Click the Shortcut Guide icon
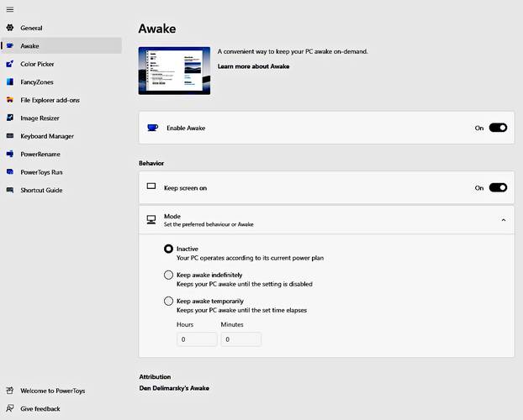 pyautogui.click(x=10, y=190)
